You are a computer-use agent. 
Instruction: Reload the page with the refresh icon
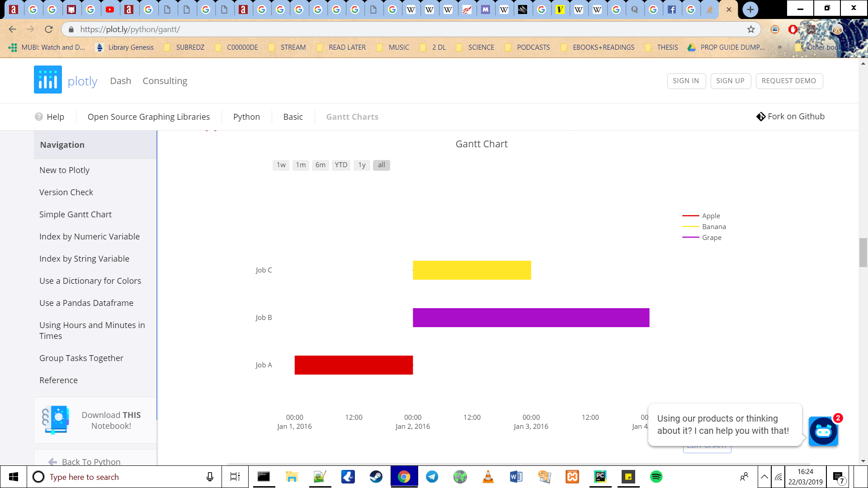(x=48, y=29)
